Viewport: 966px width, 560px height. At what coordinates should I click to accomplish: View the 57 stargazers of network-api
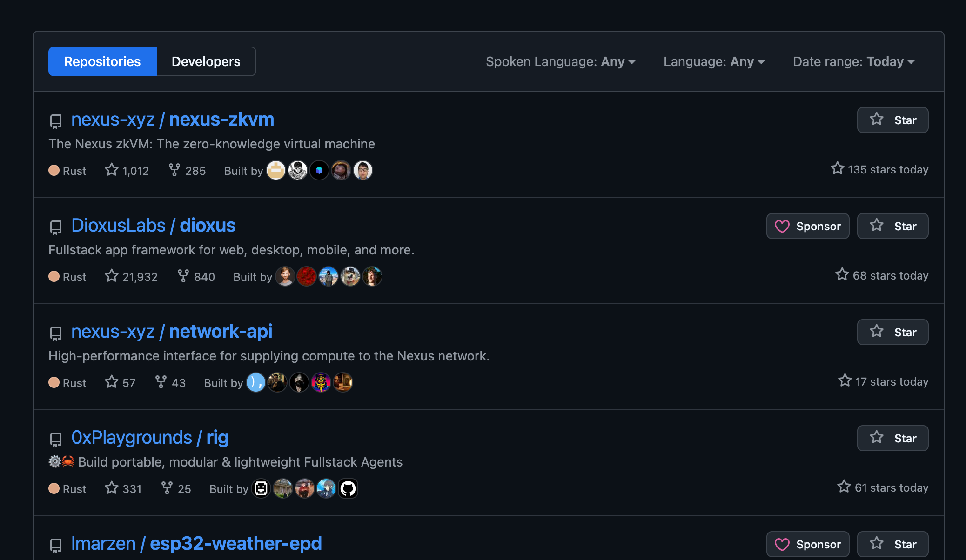click(x=120, y=383)
